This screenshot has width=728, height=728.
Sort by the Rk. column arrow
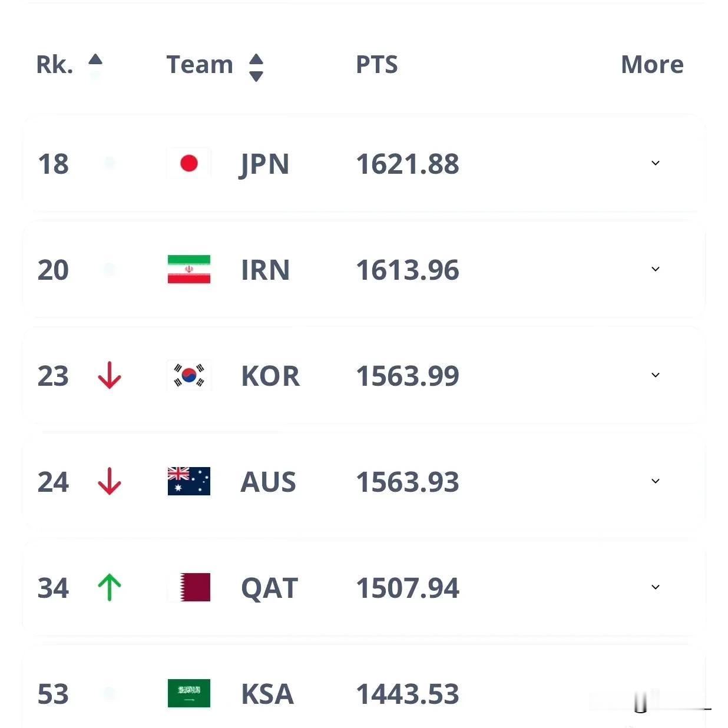[x=95, y=61]
